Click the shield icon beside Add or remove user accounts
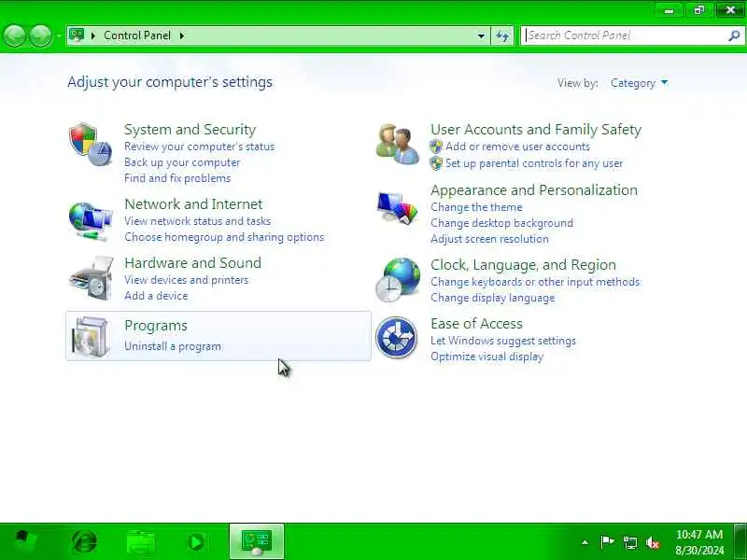 pyautogui.click(x=436, y=147)
